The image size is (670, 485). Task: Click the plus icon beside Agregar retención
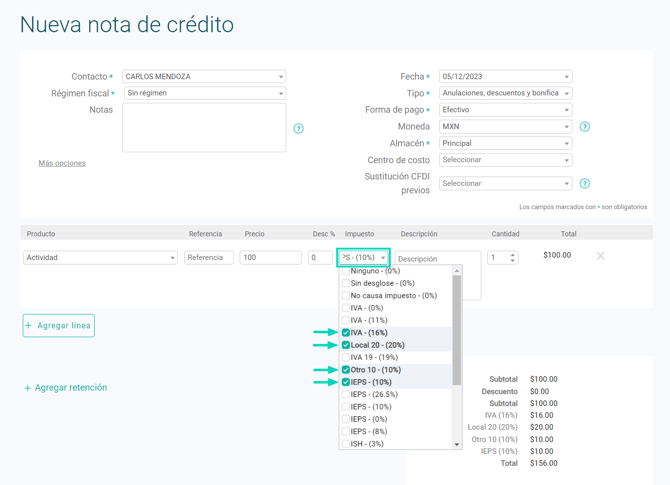point(27,388)
